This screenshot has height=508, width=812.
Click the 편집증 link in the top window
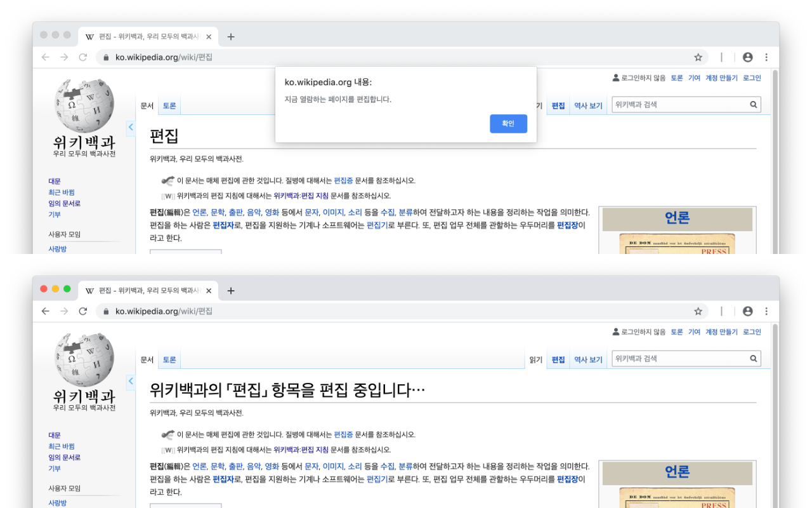[x=343, y=181]
